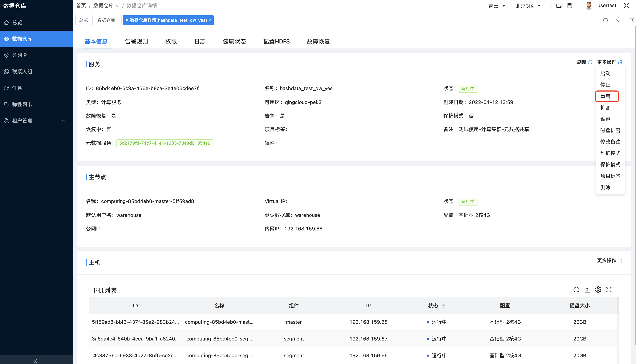Collapse the sidebar with double-arrow icon
This screenshot has height=364, width=636.
coord(35,361)
